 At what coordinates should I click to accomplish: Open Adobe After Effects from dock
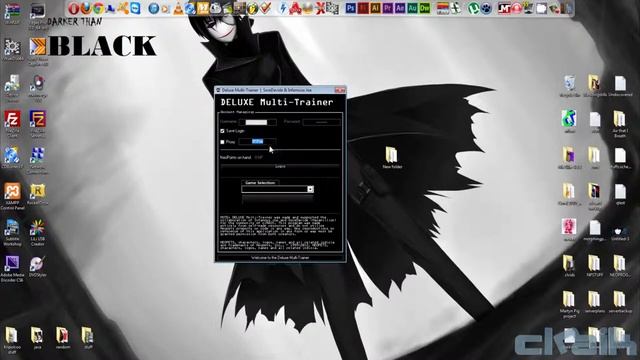tap(400, 8)
